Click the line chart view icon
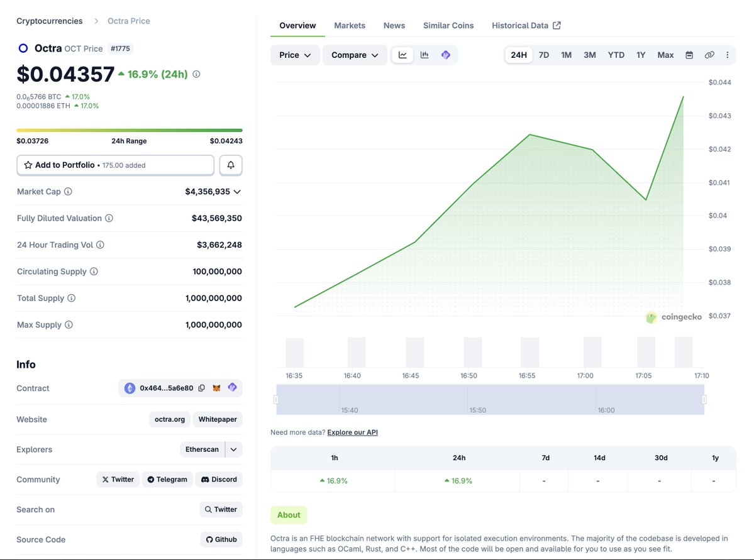 tap(402, 55)
